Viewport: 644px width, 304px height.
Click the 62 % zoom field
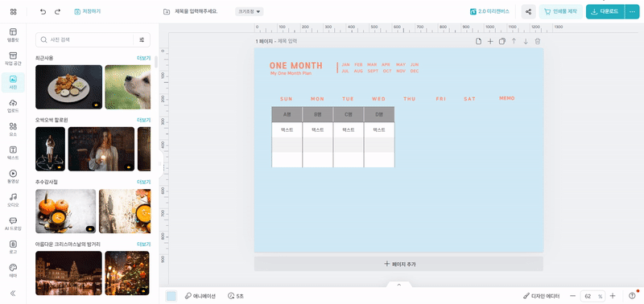coord(592,296)
